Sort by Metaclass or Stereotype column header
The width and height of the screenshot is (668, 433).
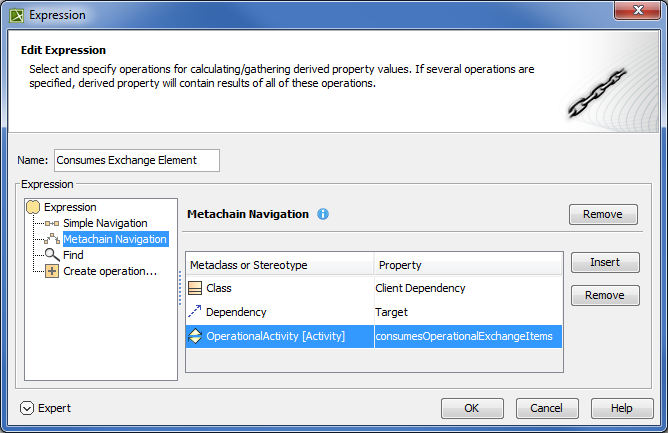(280, 265)
